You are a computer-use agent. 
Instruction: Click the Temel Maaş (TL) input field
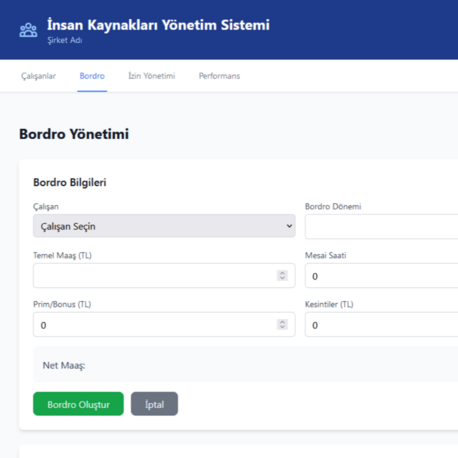pos(164,276)
